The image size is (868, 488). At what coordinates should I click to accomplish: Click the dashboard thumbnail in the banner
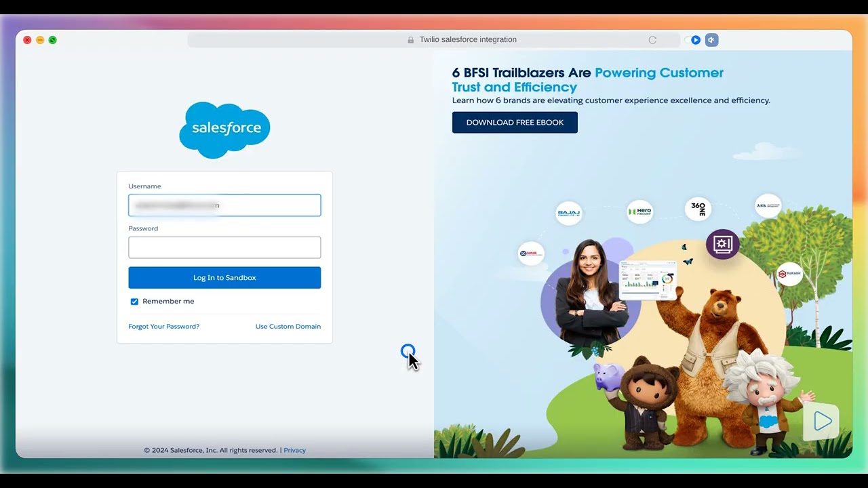pyautogui.click(x=648, y=280)
